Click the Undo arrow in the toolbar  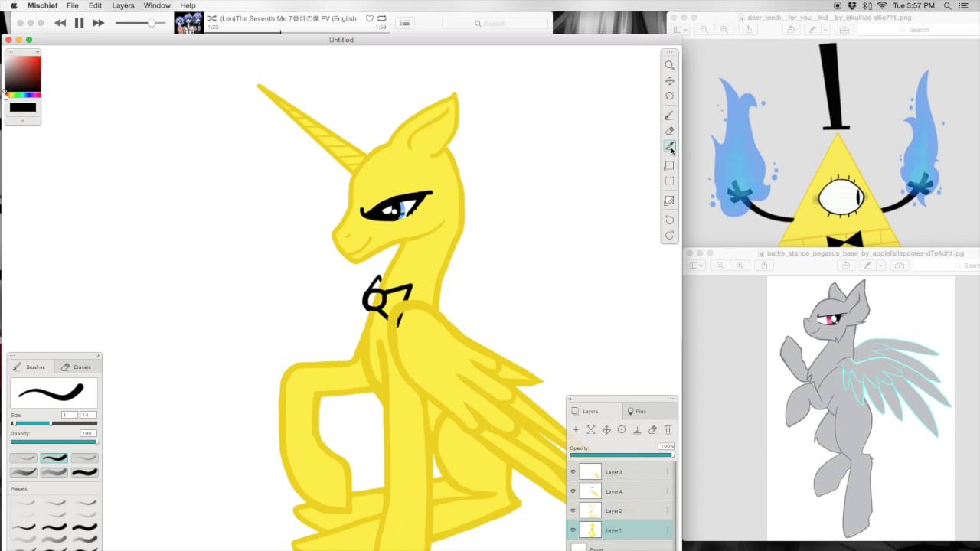point(669,220)
